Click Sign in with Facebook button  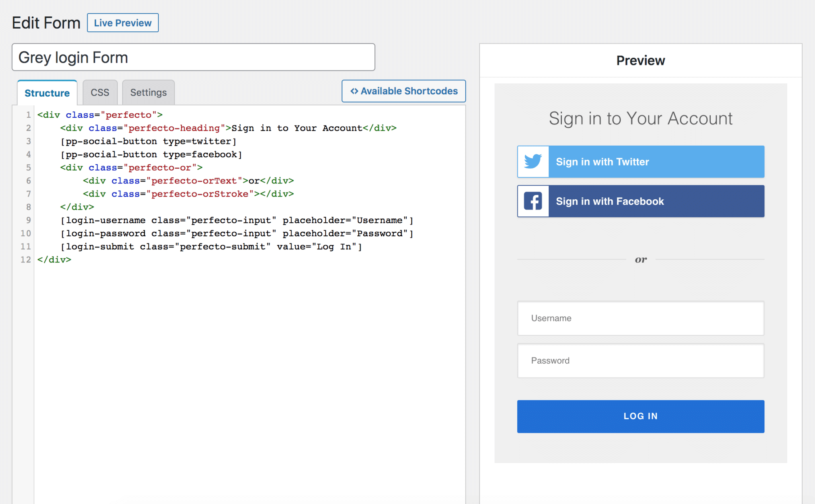[x=641, y=201]
